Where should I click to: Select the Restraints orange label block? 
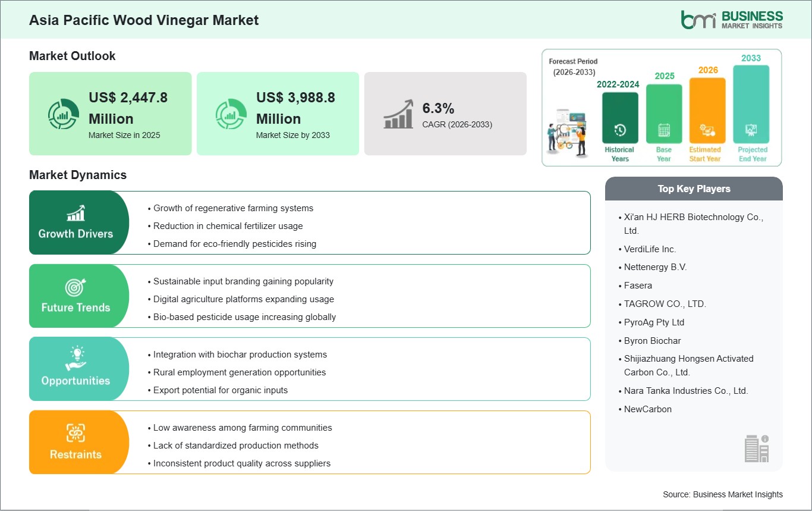coord(79,443)
